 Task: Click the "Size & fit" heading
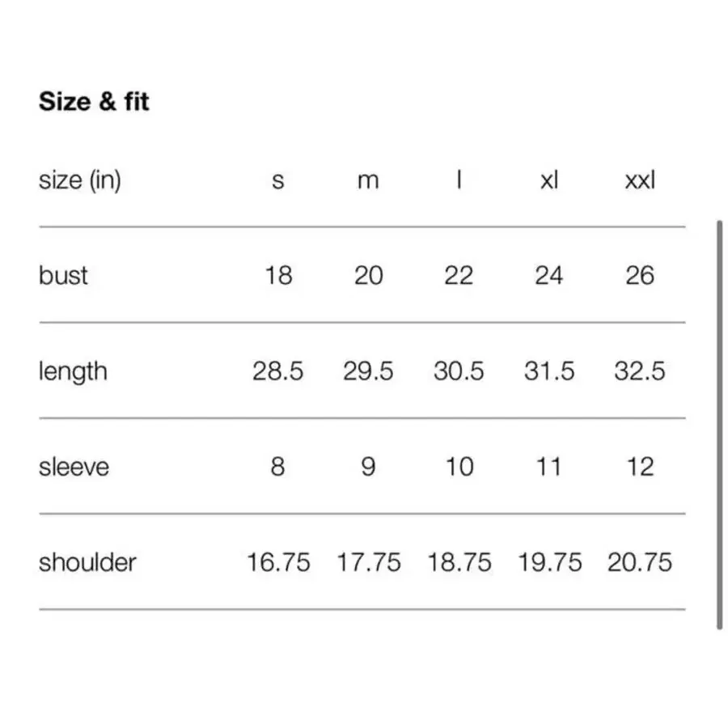(x=94, y=102)
